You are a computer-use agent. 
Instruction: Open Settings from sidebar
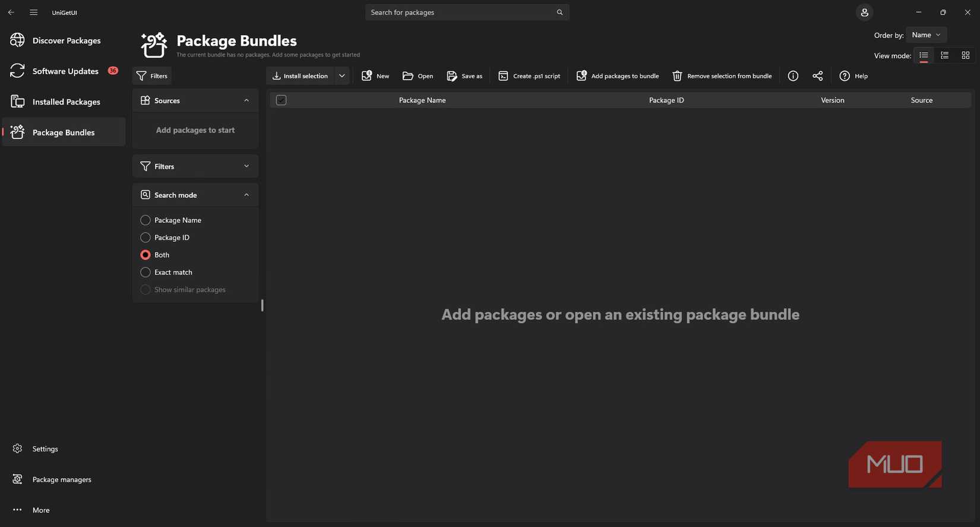click(64, 449)
